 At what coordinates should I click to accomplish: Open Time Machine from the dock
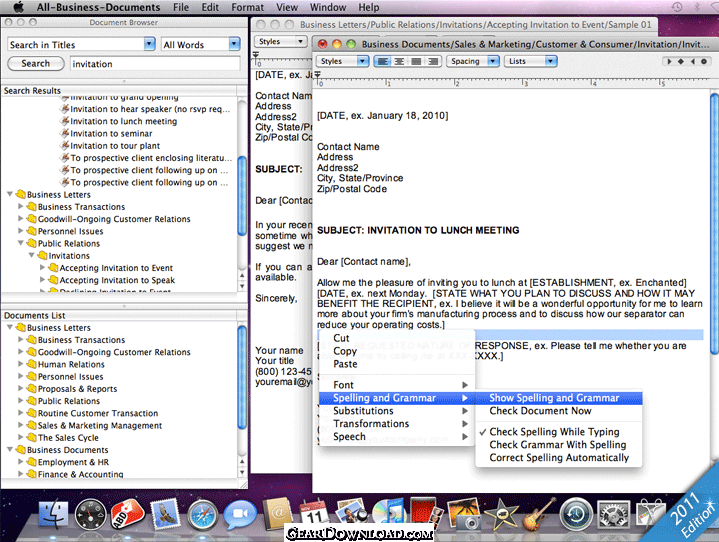point(575,514)
